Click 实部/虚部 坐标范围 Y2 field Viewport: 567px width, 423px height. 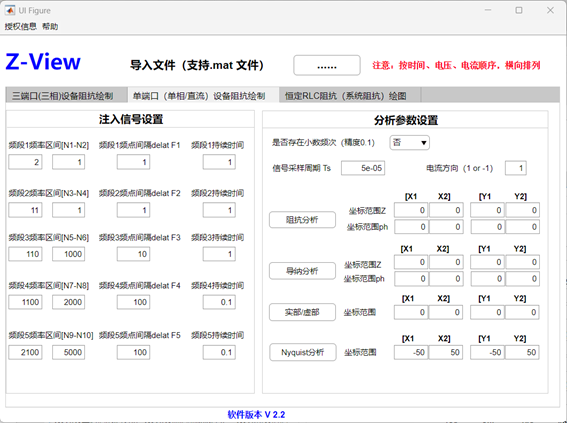(x=522, y=312)
